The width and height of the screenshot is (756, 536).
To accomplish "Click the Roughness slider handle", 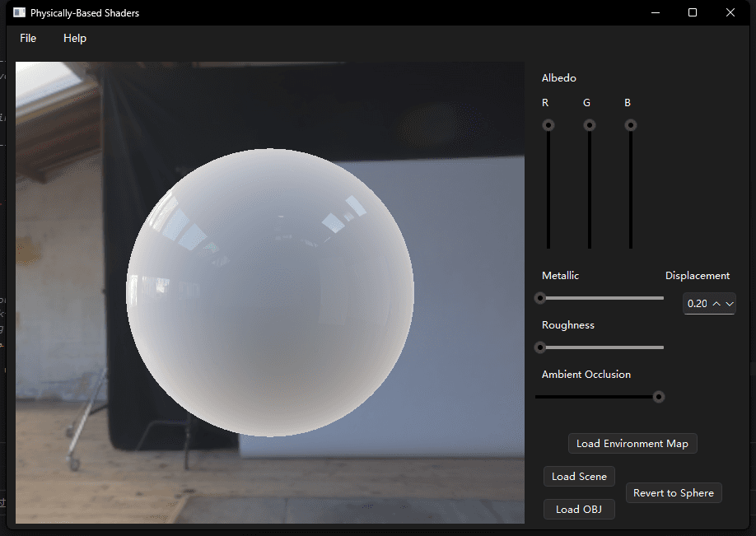I will click(540, 347).
